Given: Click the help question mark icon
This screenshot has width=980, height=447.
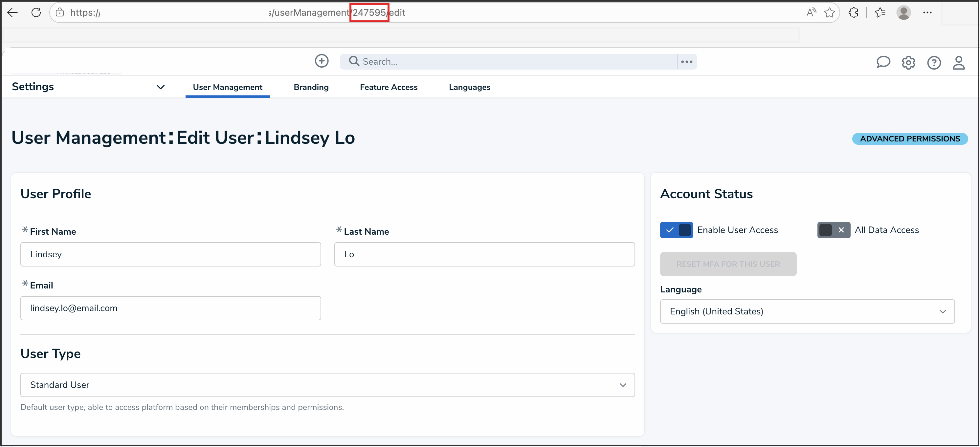Looking at the screenshot, I should [x=934, y=63].
